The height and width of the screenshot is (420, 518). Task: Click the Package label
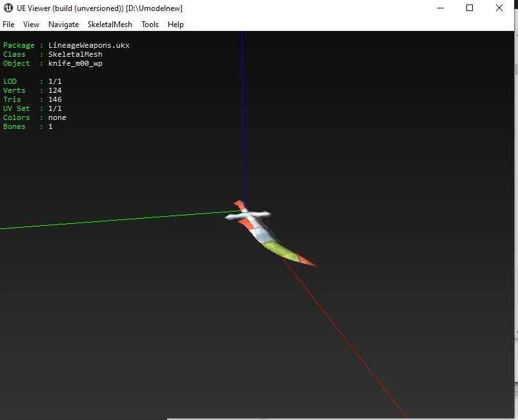19,45
